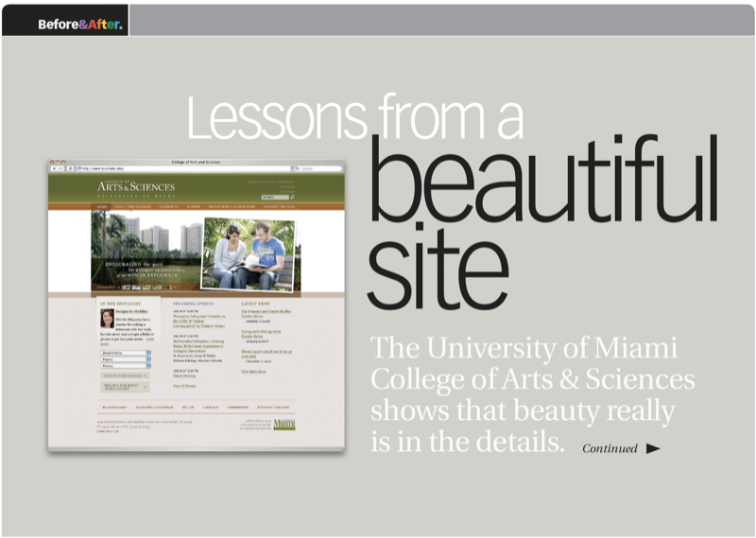Image resolution: width=756 pixels, height=538 pixels.
Task: Click the University of Miami footer logo
Action: (x=283, y=425)
